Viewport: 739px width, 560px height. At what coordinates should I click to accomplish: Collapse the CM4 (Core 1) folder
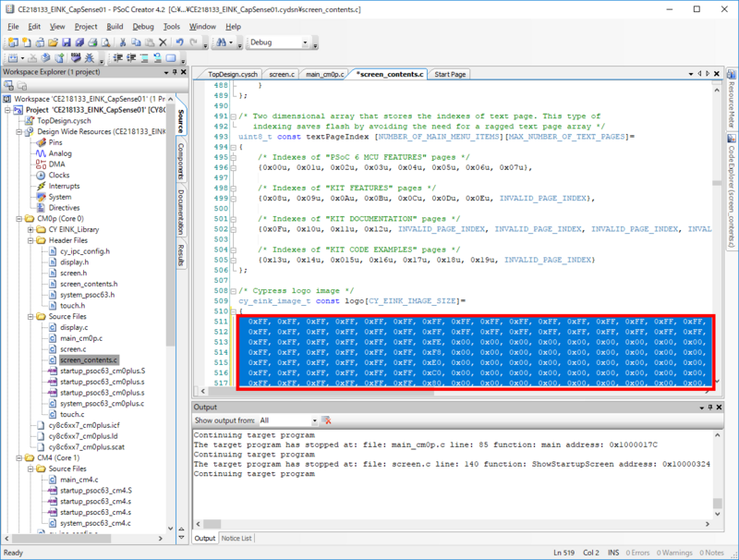click(x=19, y=457)
